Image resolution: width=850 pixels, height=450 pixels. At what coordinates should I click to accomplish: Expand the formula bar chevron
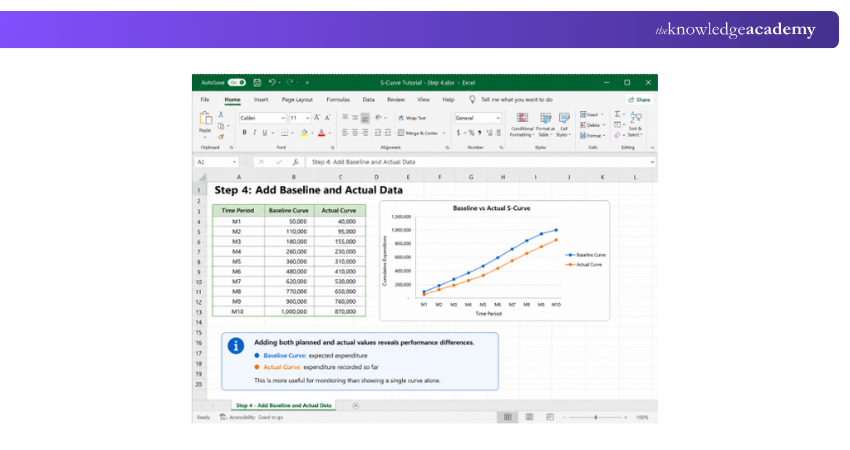pos(652,162)
